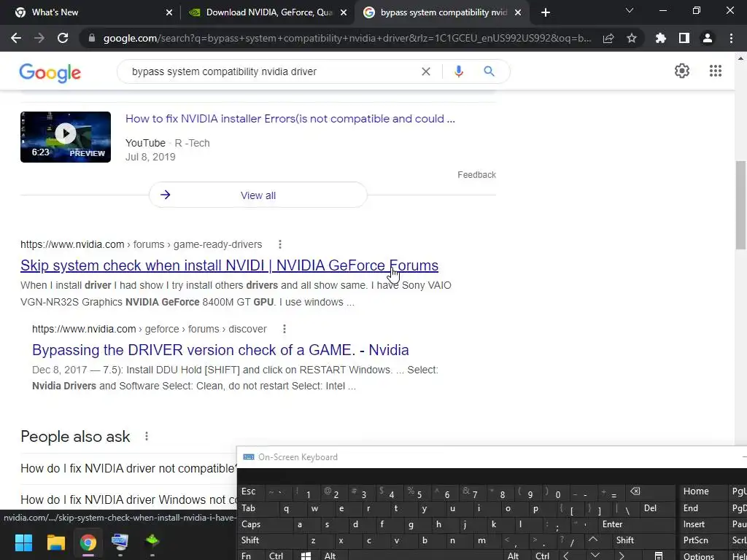This screenshot has width=747, height=560.
Task: Start voice search with the microphone icon
Action: 459,71
